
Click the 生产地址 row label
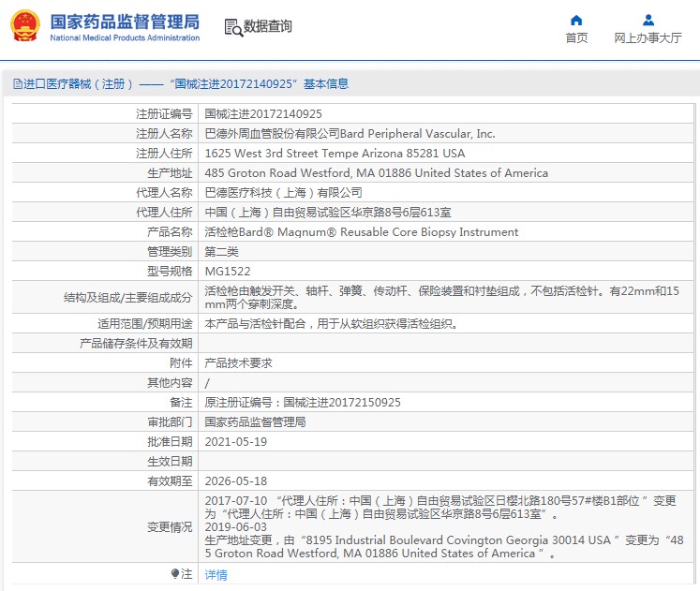pos(170,173)
